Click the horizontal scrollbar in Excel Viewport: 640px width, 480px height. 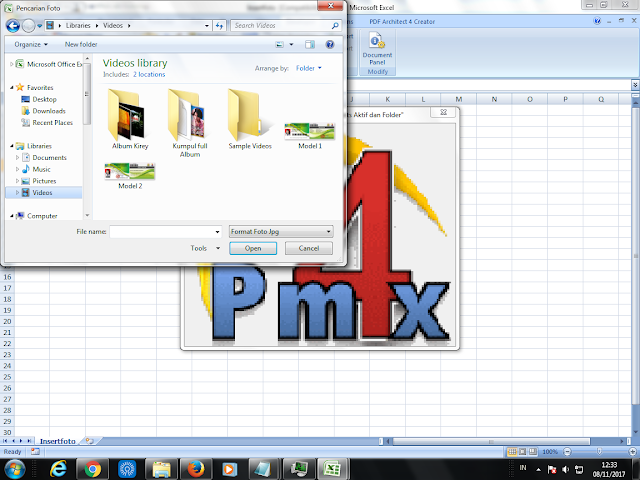[491, 441]
